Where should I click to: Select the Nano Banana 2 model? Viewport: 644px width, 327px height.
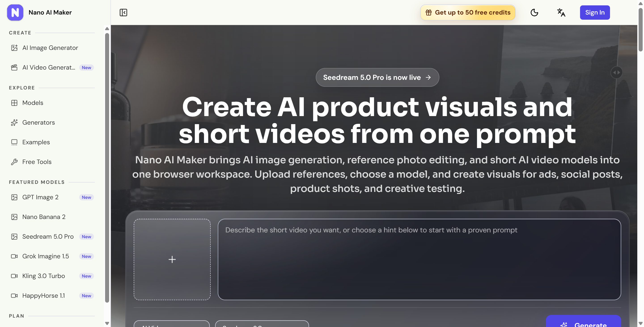[52, 217]
